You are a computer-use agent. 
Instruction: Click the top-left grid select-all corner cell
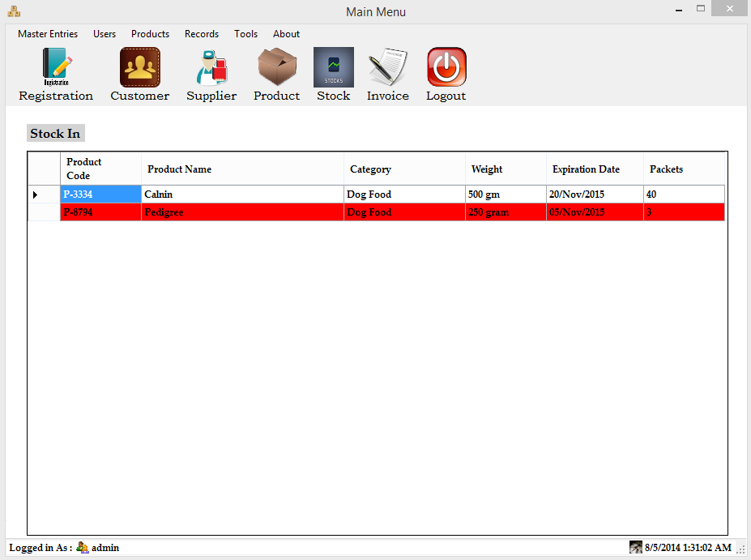[44, 169]
